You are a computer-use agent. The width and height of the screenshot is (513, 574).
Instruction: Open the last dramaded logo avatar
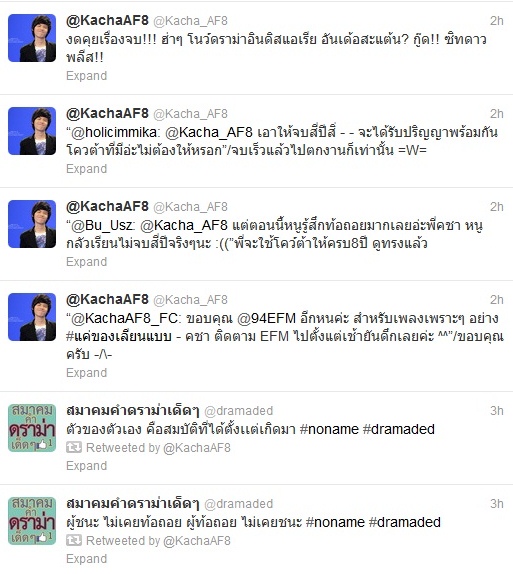point(32,521)
